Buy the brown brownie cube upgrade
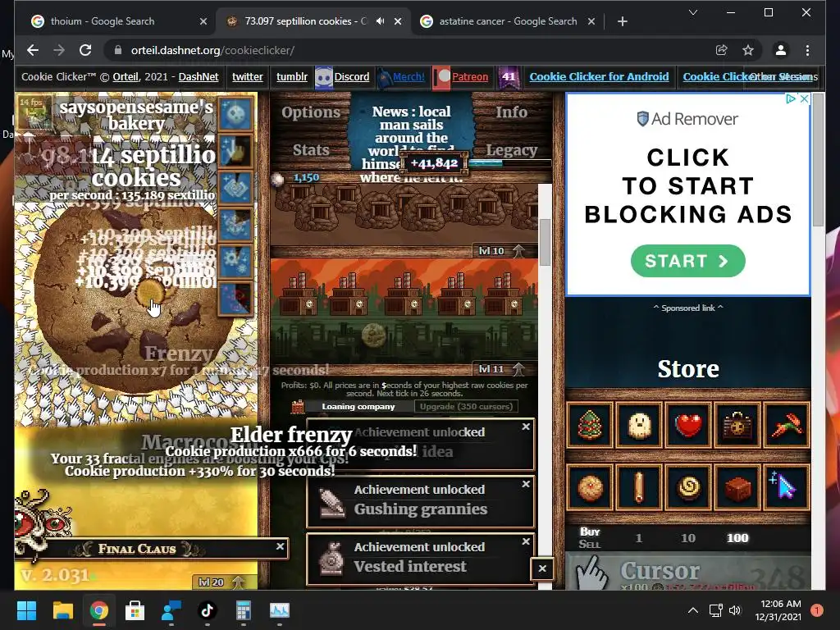Image resolution: width=840 pixels, height=630 pixels. [737, 487]
